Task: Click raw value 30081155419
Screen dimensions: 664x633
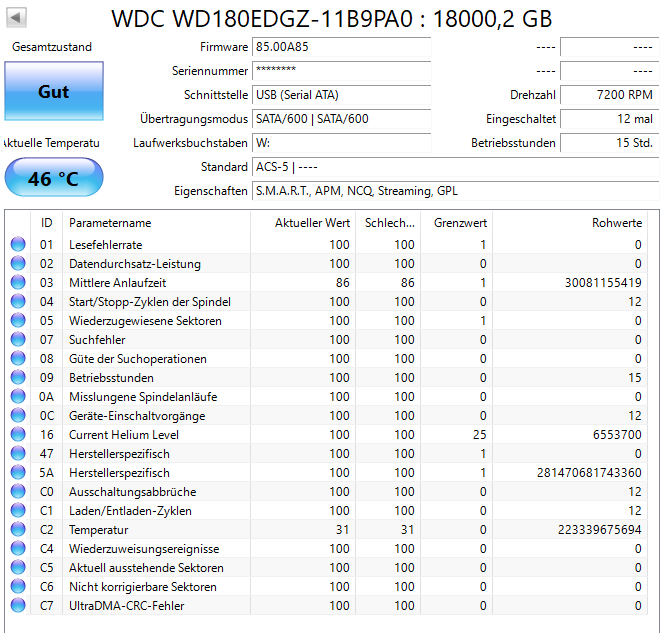Action: coord(603,283)
